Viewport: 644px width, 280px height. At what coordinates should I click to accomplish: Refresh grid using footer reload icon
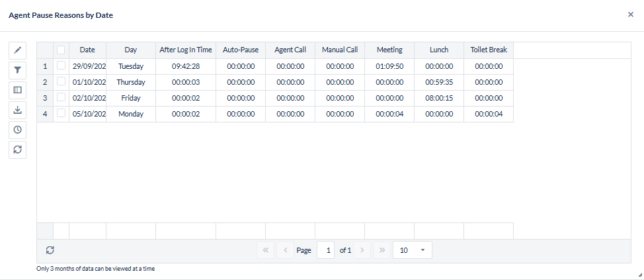tap(50, 250)
